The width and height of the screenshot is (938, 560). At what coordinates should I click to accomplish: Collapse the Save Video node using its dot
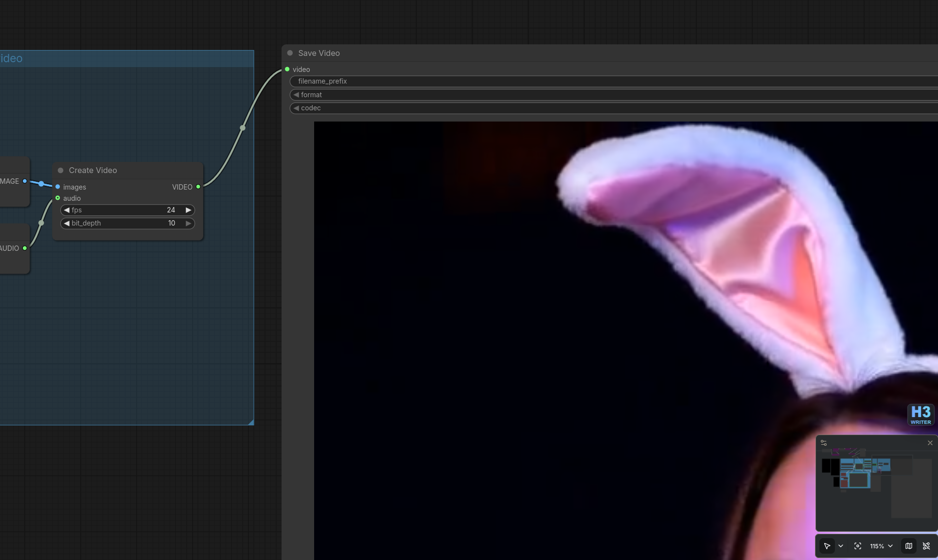pyautogui.click(x=290, y=53)
